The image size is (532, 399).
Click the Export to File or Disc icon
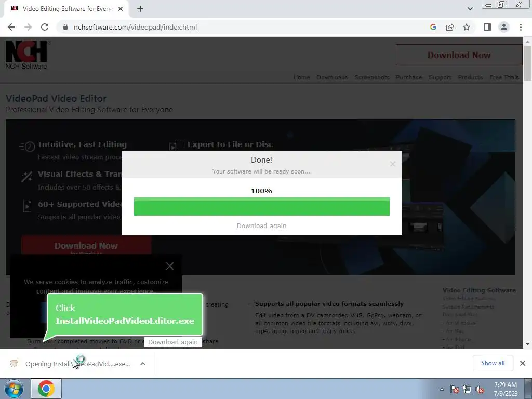point(177,145)
